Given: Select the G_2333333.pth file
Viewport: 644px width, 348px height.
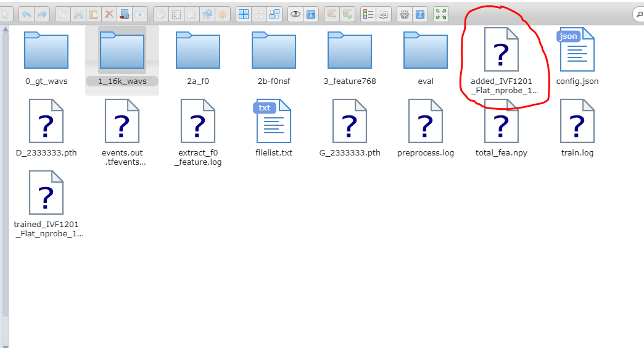Looking at the screenshot, I should tap(350, 128).
